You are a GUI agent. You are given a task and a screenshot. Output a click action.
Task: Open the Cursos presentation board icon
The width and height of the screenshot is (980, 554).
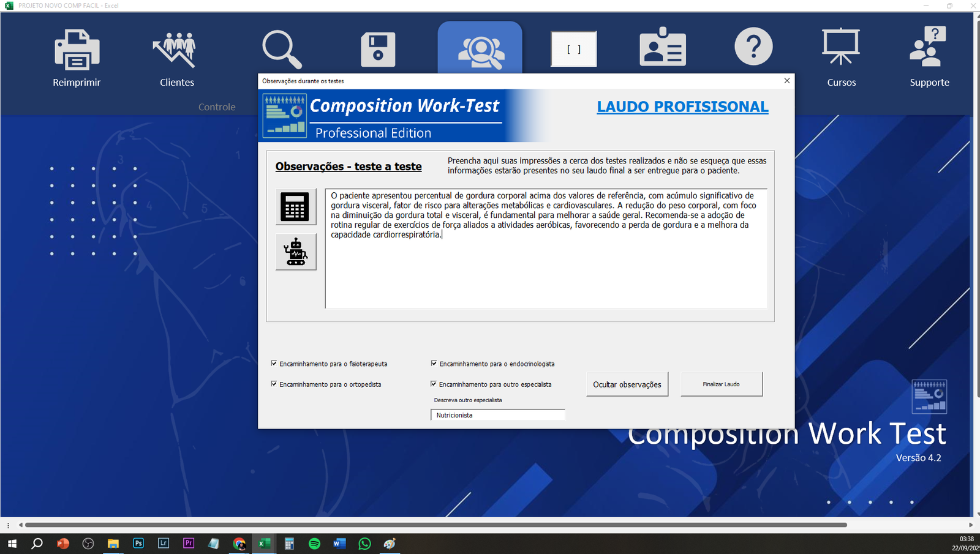pyautogui.click(x=841, y=47)
